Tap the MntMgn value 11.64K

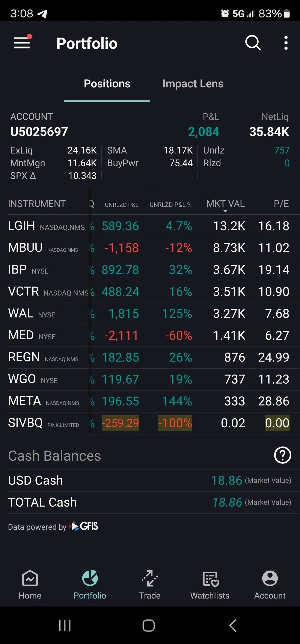(x=82, y=163)
